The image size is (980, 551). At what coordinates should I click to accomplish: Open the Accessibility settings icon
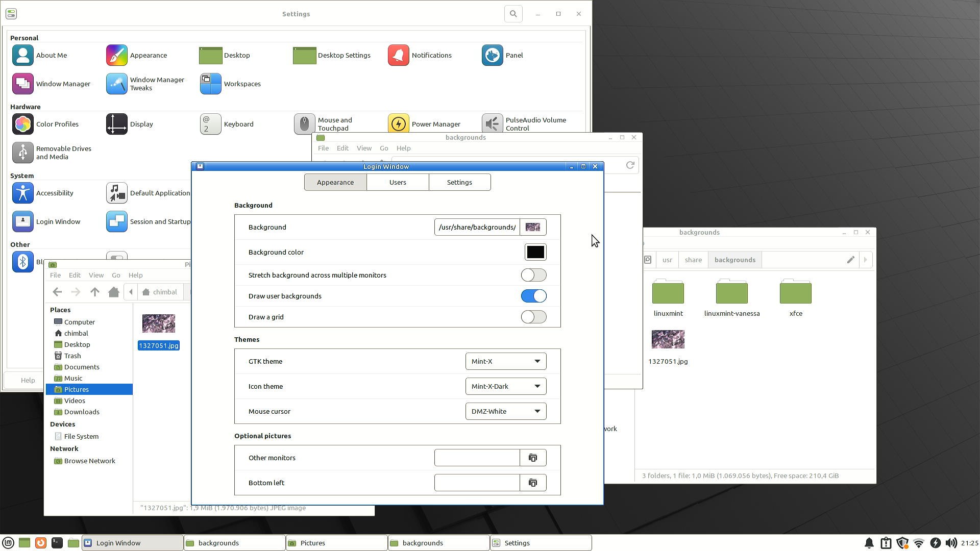pyautogui.click(x=23, y=193)
